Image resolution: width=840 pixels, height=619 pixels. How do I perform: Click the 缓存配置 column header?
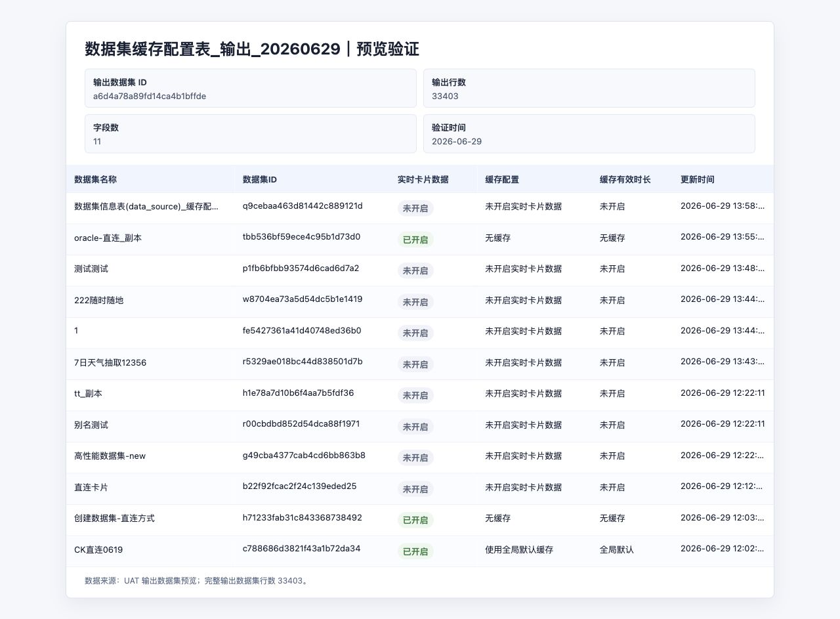[x=534, y=179]
